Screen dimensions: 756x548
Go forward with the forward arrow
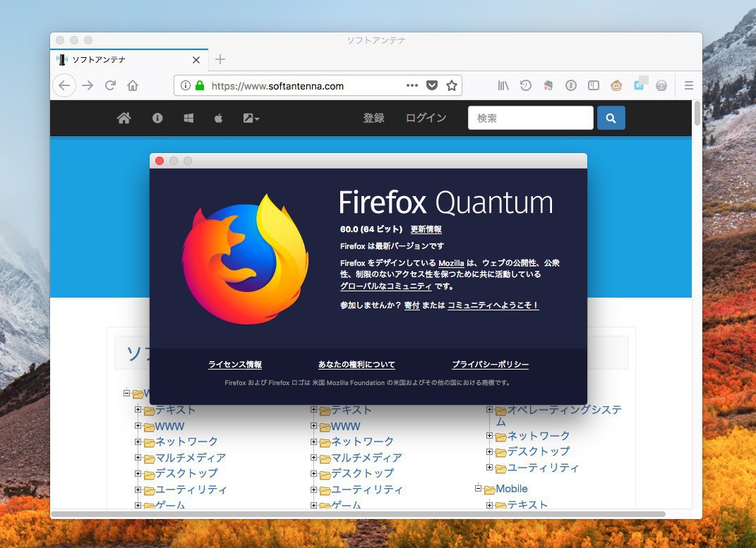click(x=88, y=86)
